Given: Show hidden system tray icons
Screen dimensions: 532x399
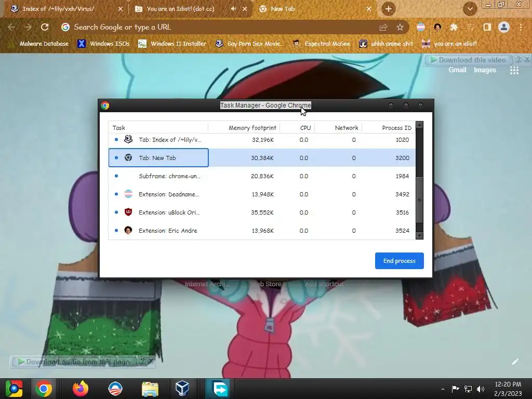Looking at the screenshot, I should [443, 390].
